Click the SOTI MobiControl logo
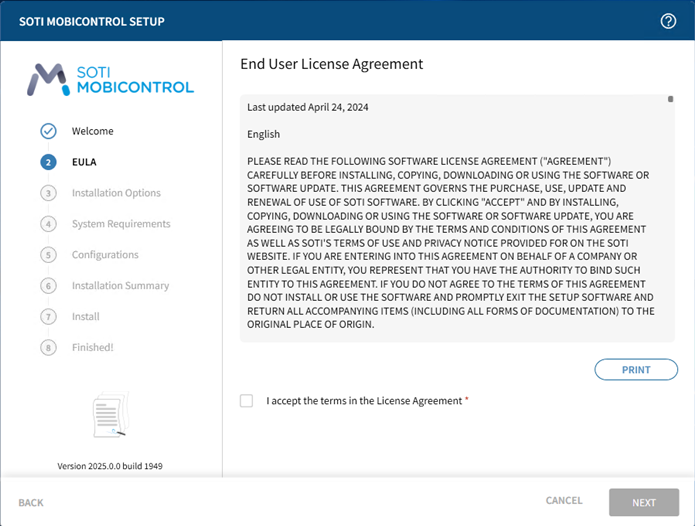695x526 pixels. (111, 79)
